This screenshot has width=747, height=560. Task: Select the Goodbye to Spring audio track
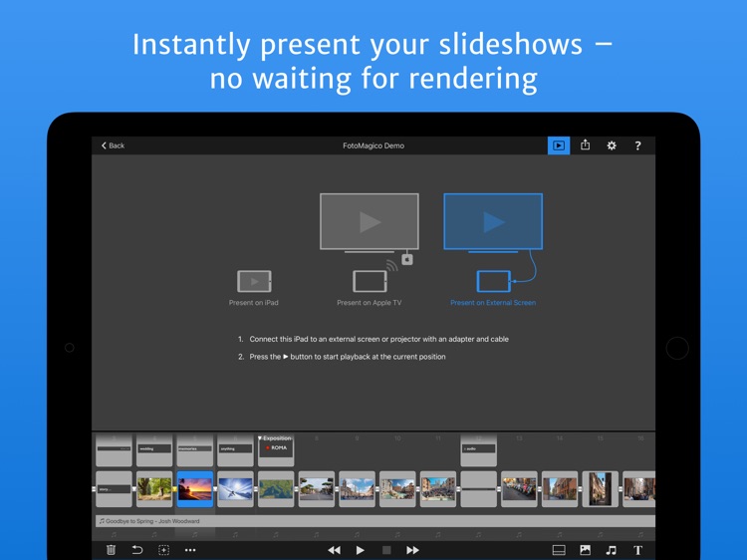375,521
